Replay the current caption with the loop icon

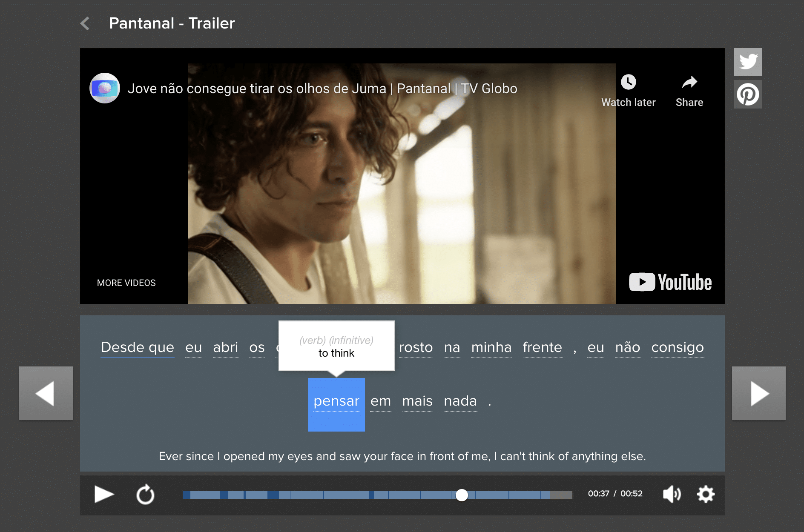[145, 495]
